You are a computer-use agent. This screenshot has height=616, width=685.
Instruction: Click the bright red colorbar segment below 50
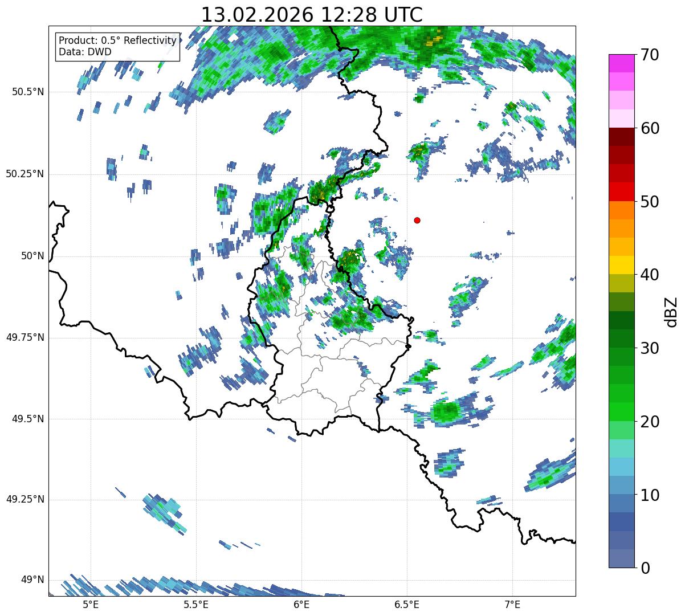pyautogui.click(x=621, y=191)
